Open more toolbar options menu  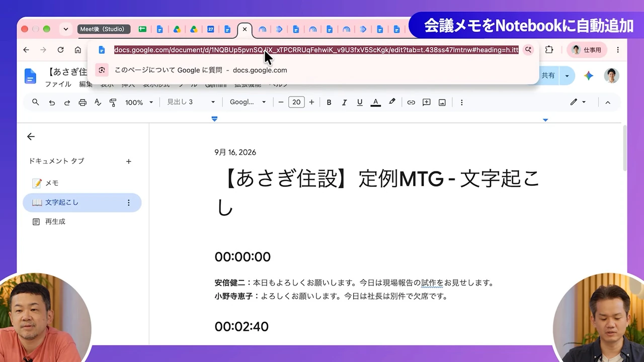coord(461,102)
